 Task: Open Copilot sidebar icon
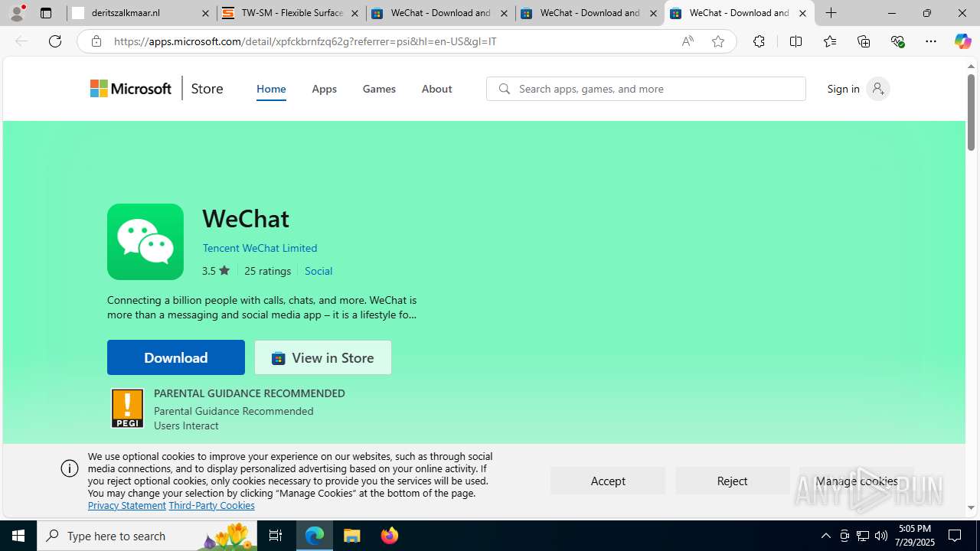coord(962,41)
